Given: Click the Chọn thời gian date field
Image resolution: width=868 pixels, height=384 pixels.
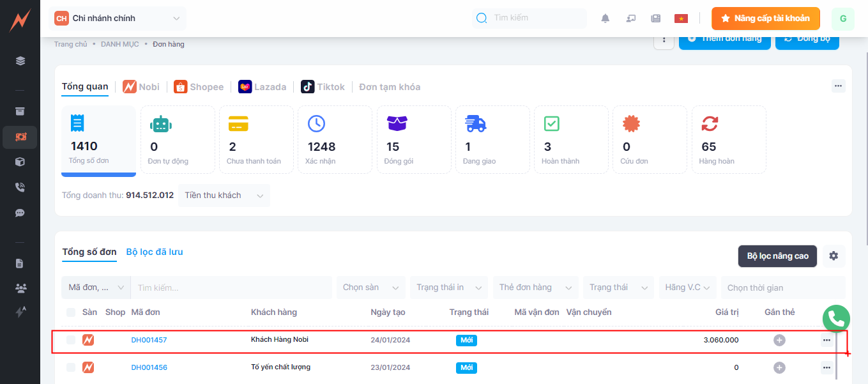Looking at the screenshot, I should pyautogui.click(x=782, y=288).
